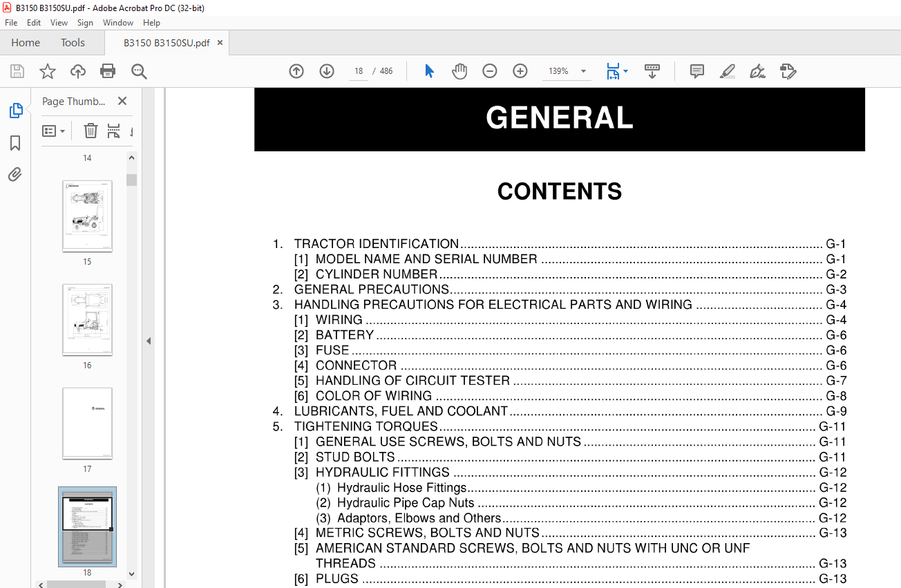
Task: Collapse the navigation pane arrow
Action: [x=149, y=341]
